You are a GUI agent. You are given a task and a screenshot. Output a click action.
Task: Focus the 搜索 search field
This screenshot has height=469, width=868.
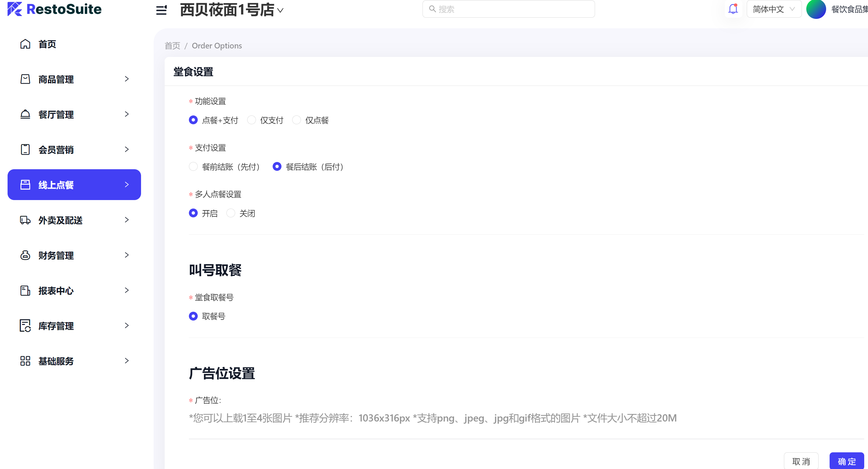click(x=508, y=9)
